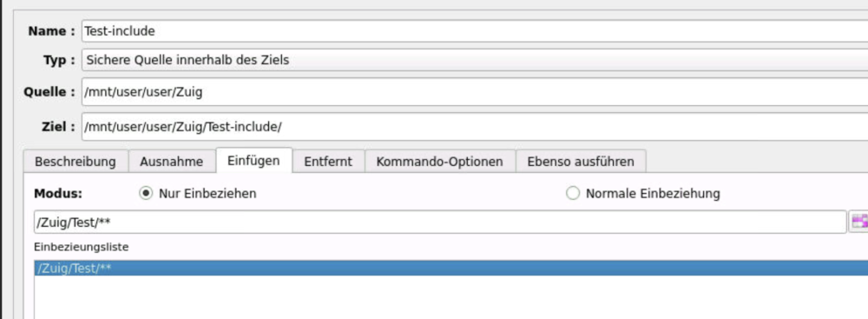Select the Nur Einbeziehen radio button
This screenshot has height=319, width=868.
pos(146,194)
